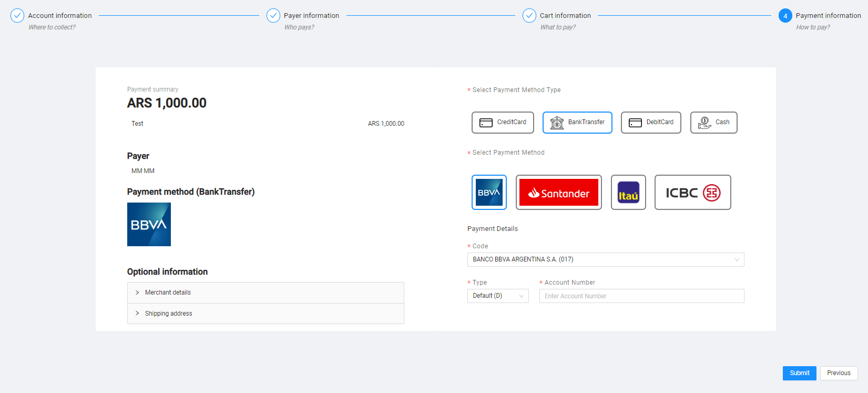The width and height of the screenshot is (868, 393).
Task: Expand the Shipping address section
Action: point(265,314)
